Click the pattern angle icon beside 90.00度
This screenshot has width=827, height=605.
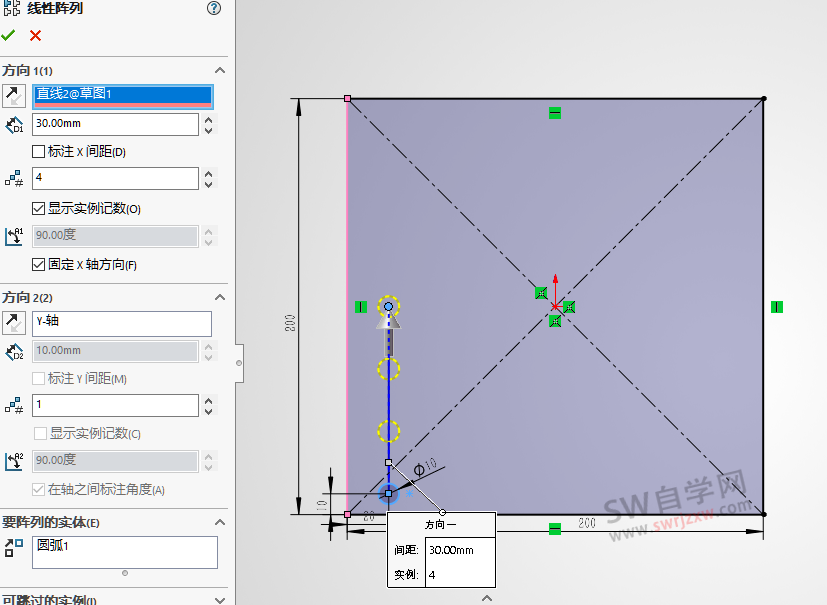click(14, 235)
